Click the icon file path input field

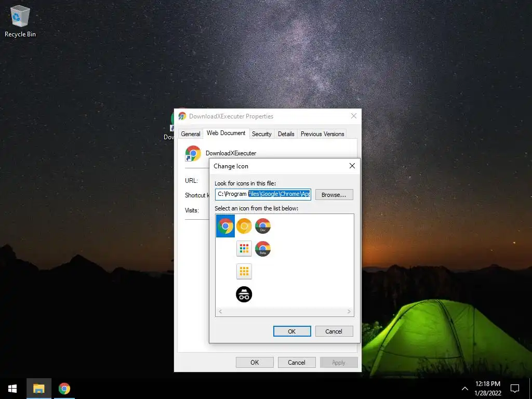tap(263, 194)
